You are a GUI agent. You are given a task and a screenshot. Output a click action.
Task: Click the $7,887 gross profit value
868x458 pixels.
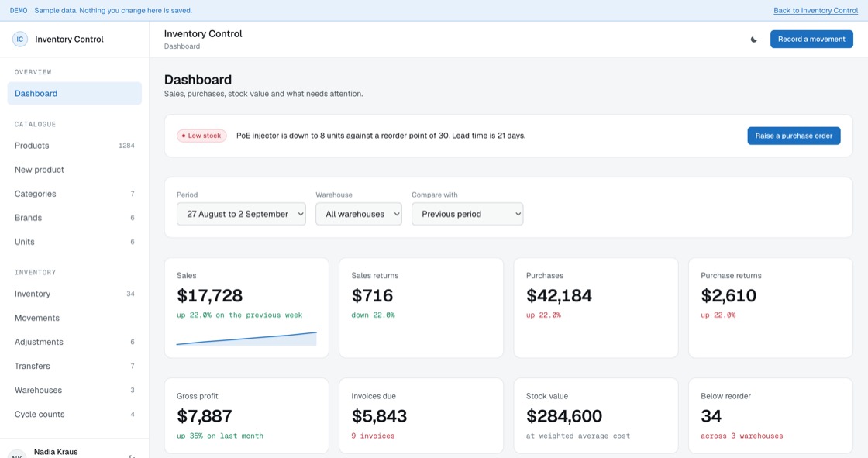(205, 416)
